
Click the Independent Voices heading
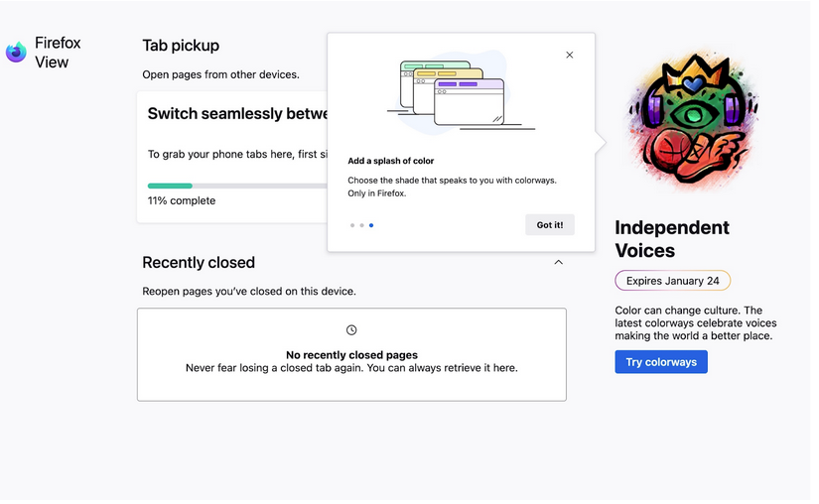pos(672,239)
